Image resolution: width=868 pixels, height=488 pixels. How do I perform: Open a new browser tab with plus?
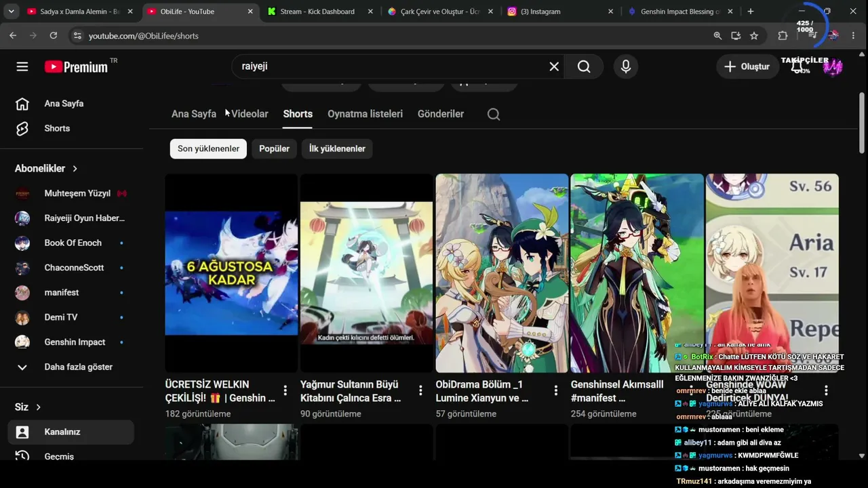(x=750, y=12)
